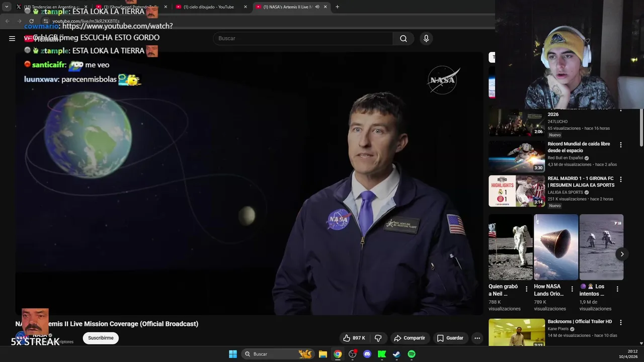Open Discord from taskbar
The height and width of the screenshot is (362, 644).
(x=367, y=354)
